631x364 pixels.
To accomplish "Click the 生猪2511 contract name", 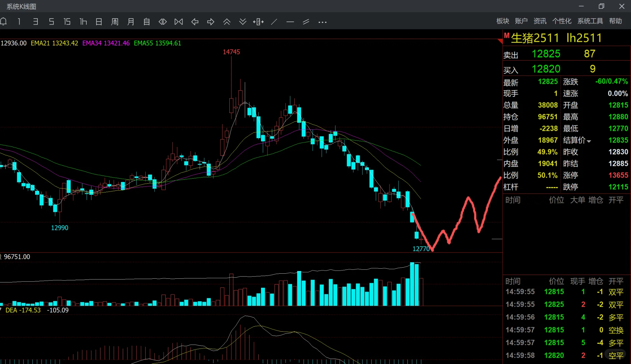I will tap(535, 38).
